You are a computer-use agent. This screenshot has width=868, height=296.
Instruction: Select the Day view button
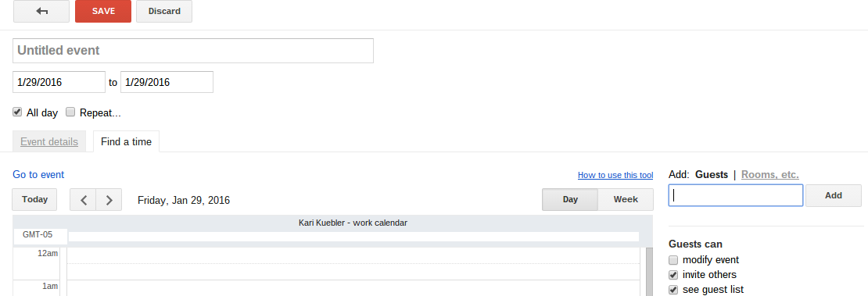[x=570, y=200]
